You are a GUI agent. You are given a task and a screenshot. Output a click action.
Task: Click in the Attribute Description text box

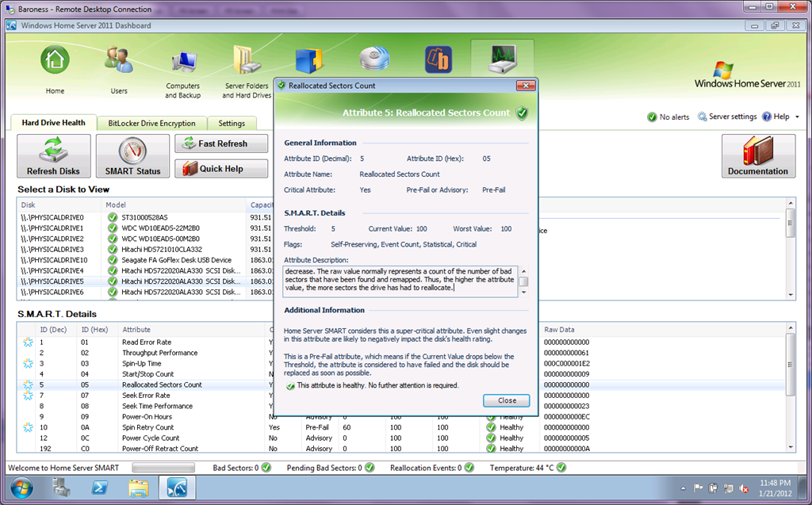400,281
